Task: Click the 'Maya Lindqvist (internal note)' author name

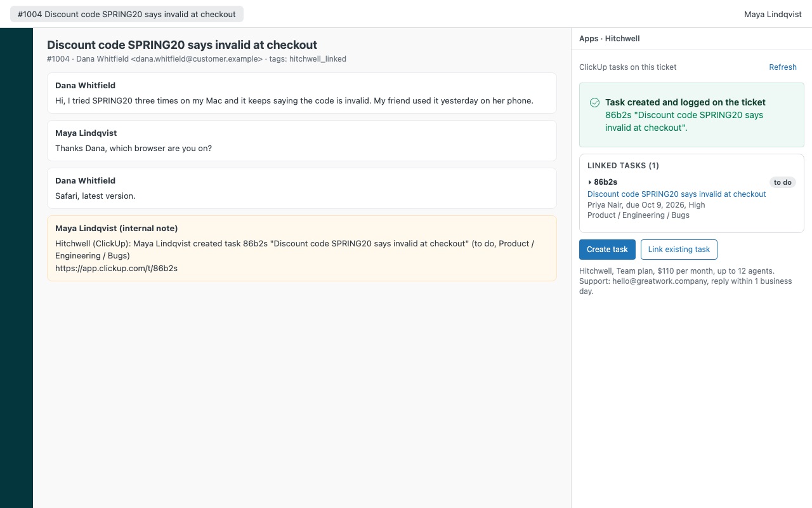Action: (116, 229)
